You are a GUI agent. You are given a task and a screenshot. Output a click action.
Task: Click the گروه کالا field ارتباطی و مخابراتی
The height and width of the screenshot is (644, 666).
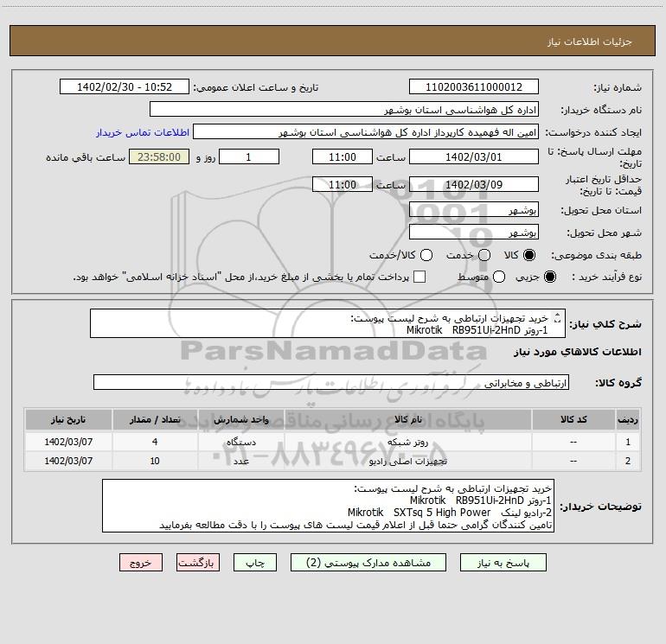coord(331,382)
